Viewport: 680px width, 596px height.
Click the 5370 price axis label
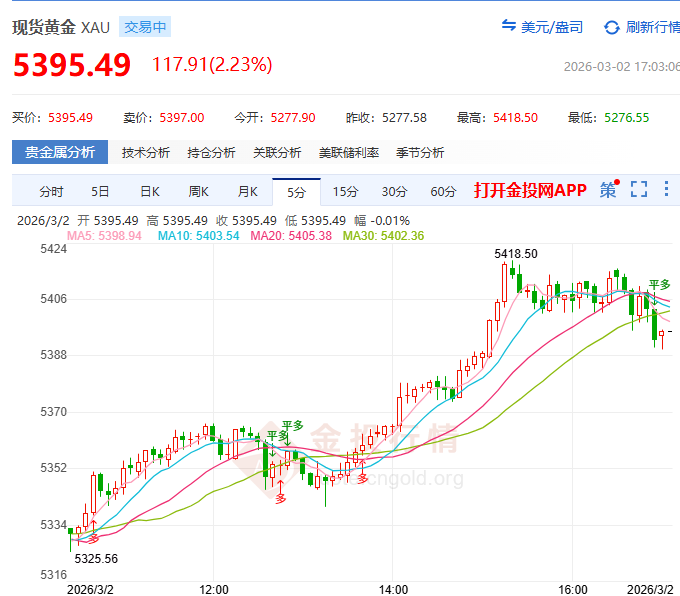[x=54, y=412]
